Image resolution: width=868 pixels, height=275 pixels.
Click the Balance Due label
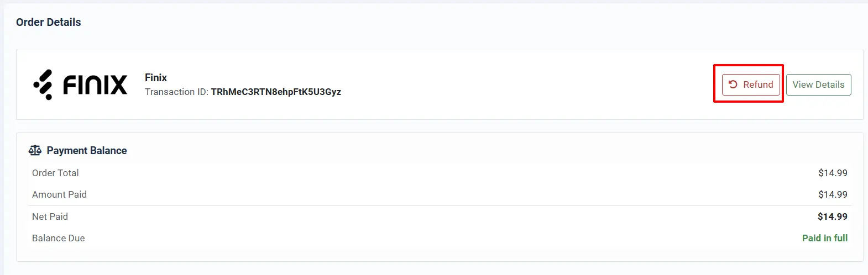coord(59,238)
